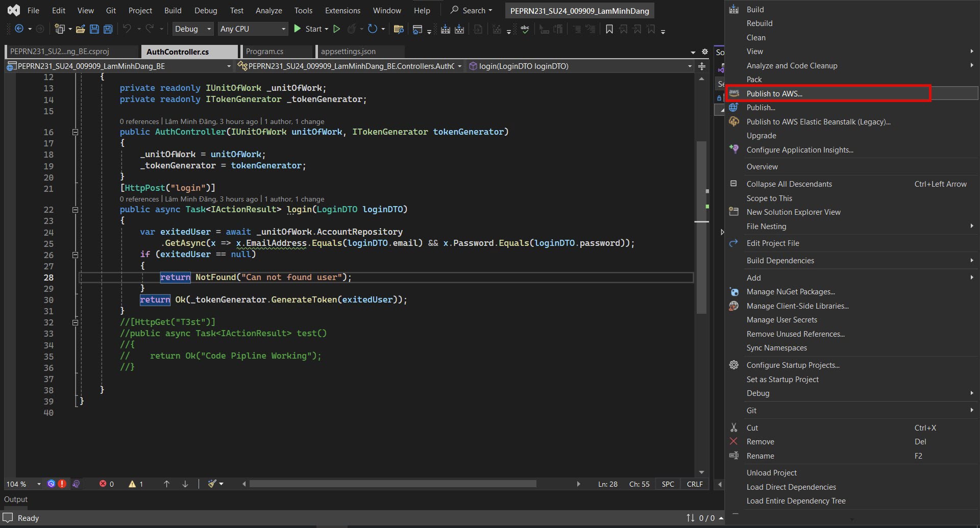Image resolution: width=980 pixels, height=528 pixels.
Task: Click the split editor window icon
Action: pos(702,66)
